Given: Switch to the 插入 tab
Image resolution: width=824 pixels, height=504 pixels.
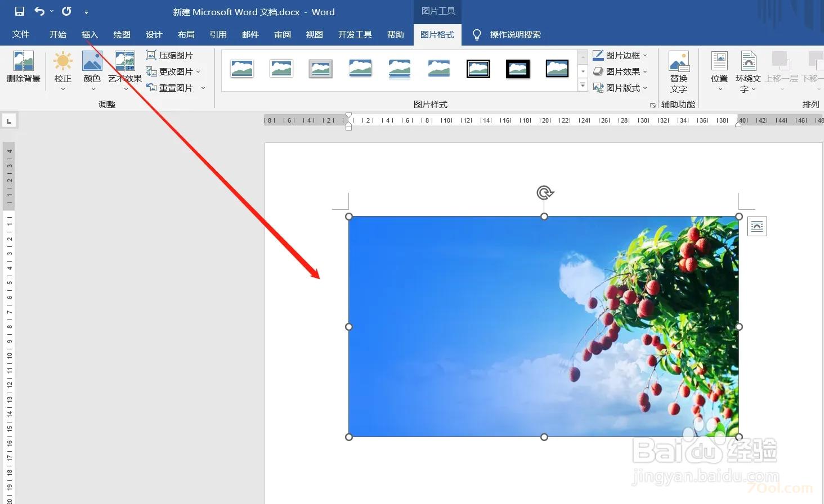Looking at the screenshot, I should tap(90, 34).
